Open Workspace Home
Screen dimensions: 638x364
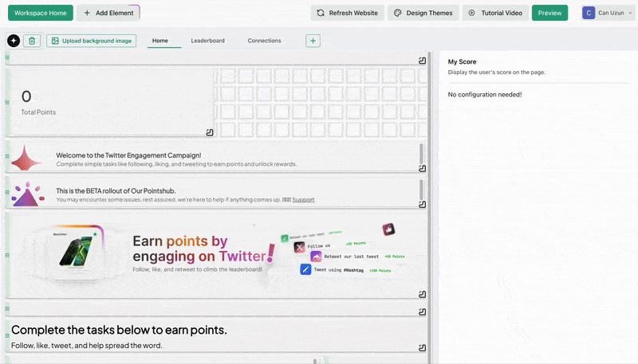[41, 13]
